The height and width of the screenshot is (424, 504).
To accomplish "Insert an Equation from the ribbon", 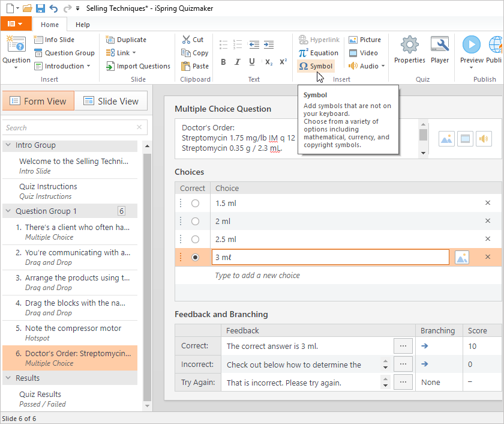I will 319,53.
